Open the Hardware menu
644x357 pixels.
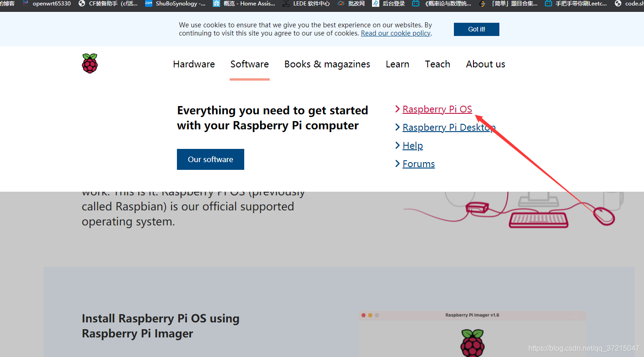click(194, 64)
